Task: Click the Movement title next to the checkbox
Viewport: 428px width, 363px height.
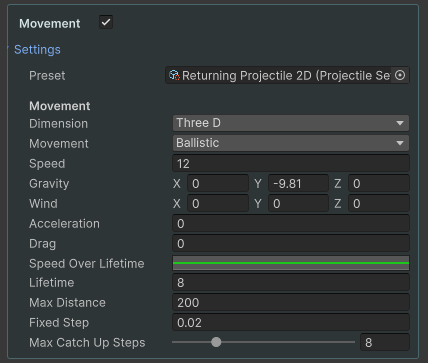Action: (50, 24)
